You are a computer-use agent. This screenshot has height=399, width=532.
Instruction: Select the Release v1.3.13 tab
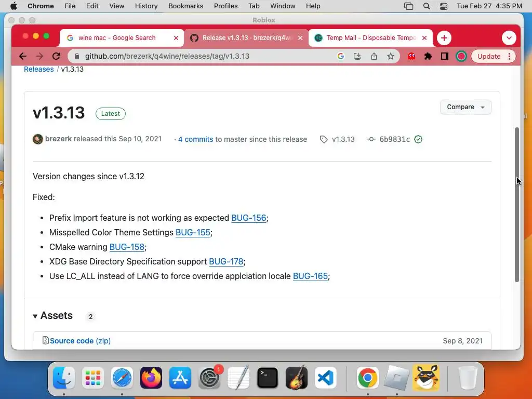[246, 38]
